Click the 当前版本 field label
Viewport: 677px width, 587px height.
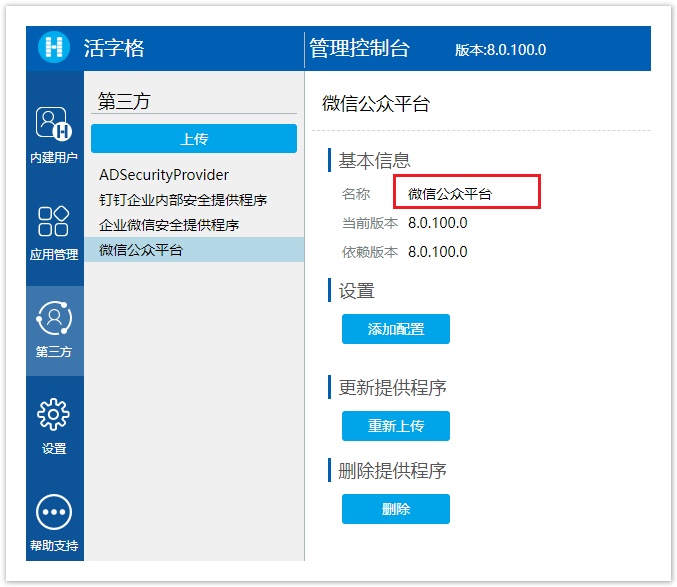[x=370, y=223]
